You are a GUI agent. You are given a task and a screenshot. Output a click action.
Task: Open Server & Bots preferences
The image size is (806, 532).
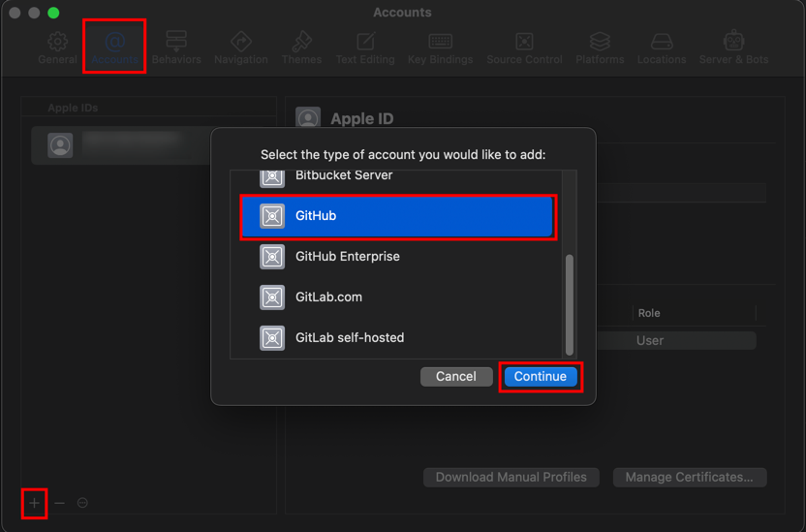[x=733, y=47]
